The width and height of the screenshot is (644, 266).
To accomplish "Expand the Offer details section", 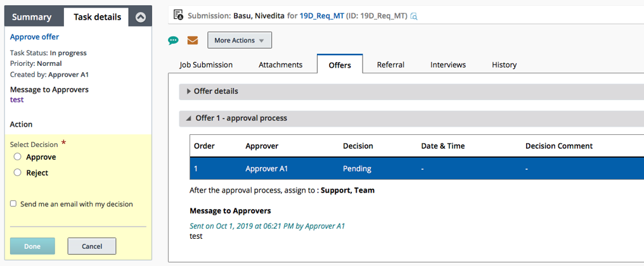I will click(189, 91).
